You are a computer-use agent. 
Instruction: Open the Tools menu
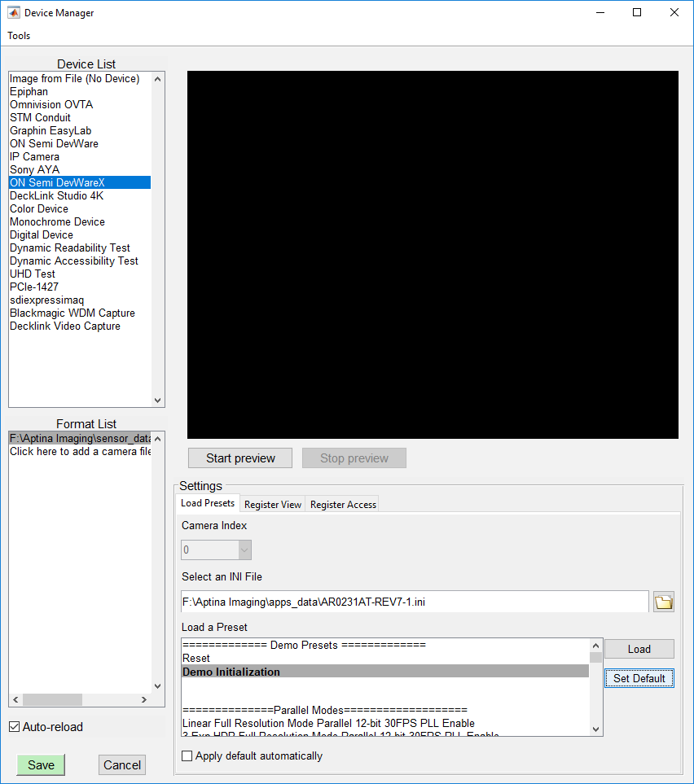click(19, 36)
